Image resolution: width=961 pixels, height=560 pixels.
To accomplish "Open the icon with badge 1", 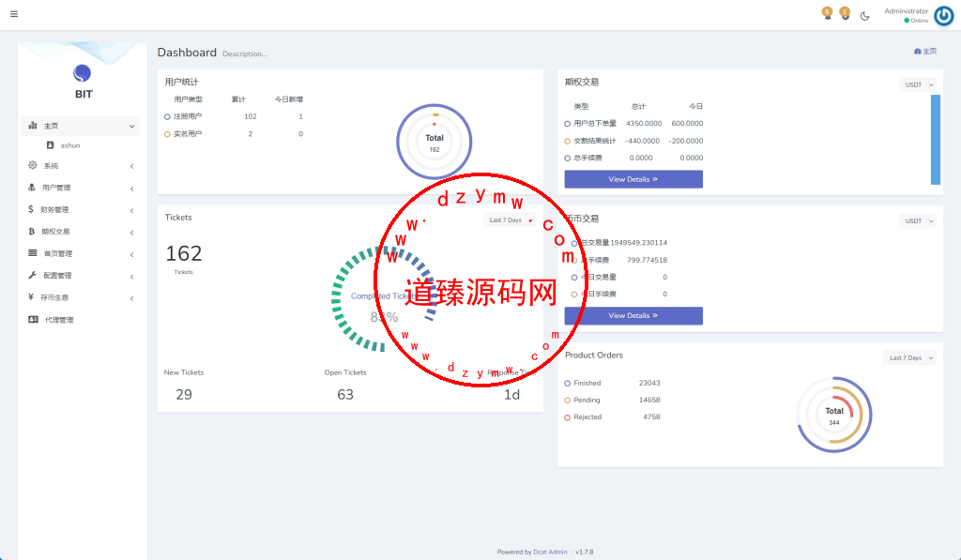I will point(845,13).
